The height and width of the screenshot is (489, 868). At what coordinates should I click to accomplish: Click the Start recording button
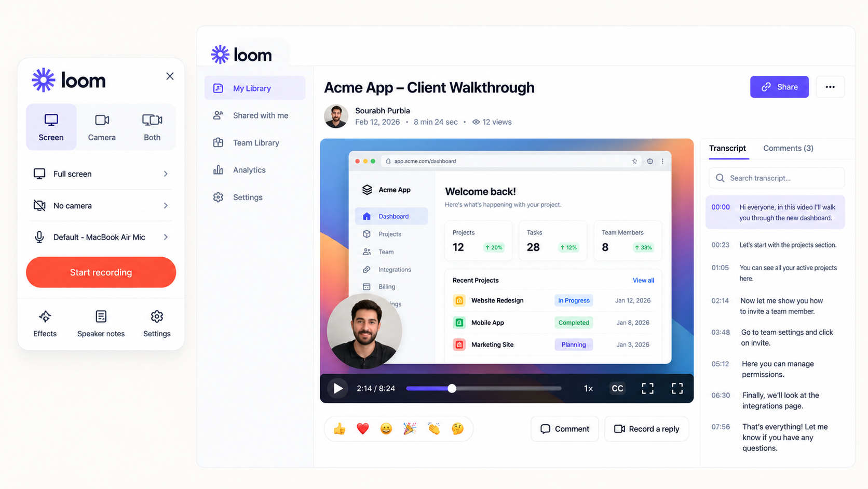click(x=101, y=272)
